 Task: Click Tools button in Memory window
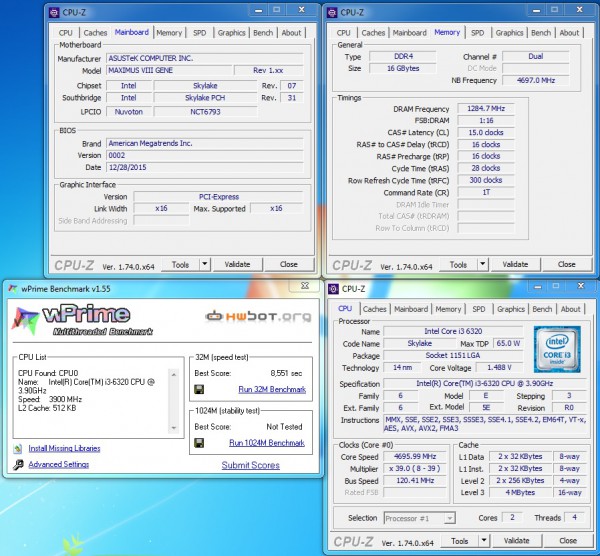pyautogui.click(x=458, y=264)
